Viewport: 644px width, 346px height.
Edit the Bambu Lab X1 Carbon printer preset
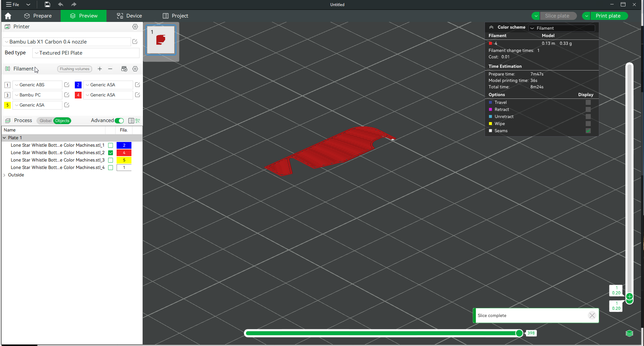click(x=135, y=41)
